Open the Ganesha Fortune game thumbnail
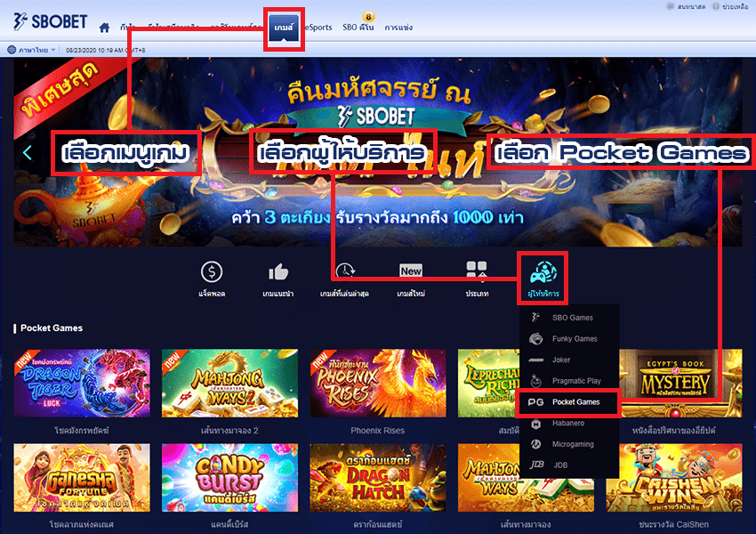This screenshot has height=534, width=756. [82, 478]
